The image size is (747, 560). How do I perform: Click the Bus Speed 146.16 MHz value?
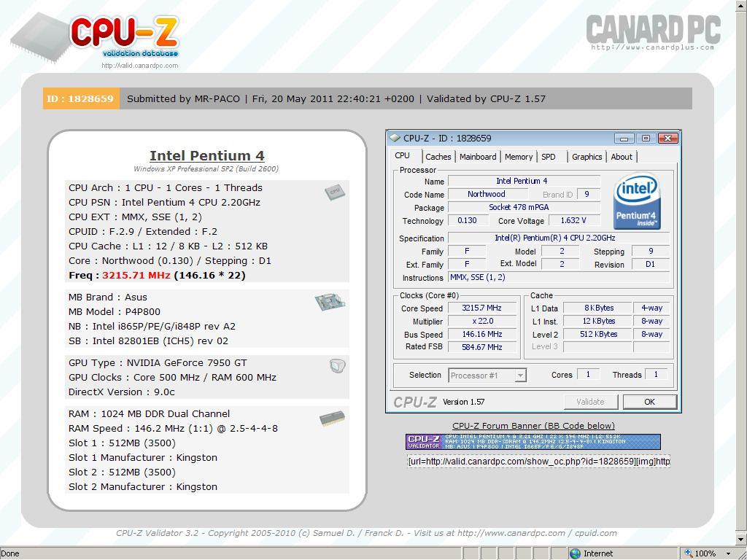(482, 334)
